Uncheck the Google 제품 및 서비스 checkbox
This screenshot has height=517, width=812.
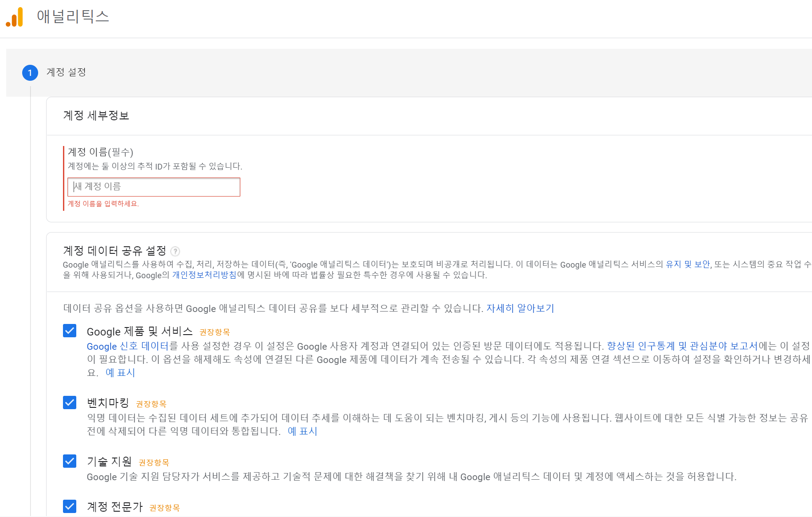coord(70,331)
